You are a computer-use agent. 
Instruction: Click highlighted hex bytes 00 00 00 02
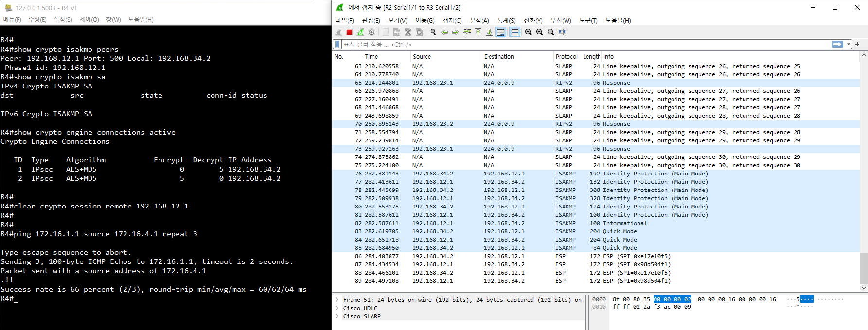[672, 299]
